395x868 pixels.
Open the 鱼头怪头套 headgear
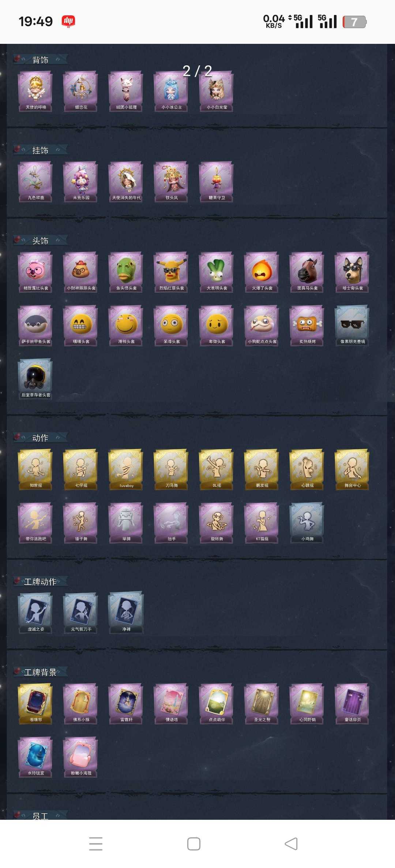tap(126, 272)
